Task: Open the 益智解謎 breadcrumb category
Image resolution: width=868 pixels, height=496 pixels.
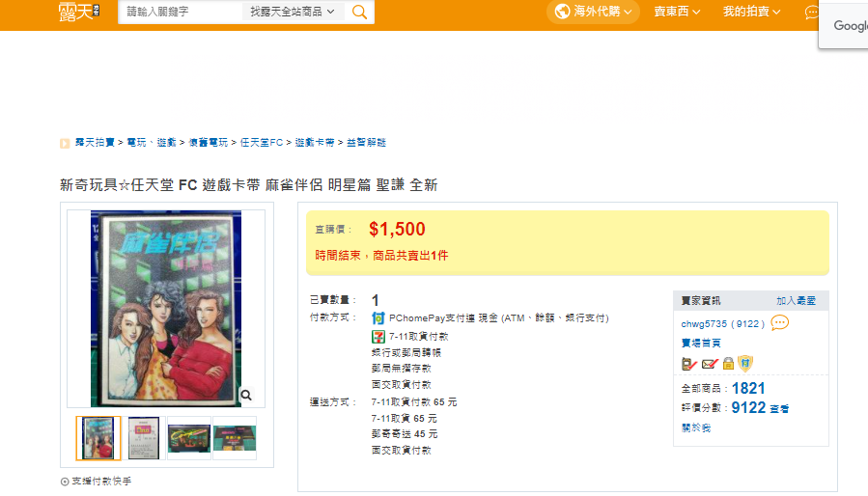Action: click(366, 142)
